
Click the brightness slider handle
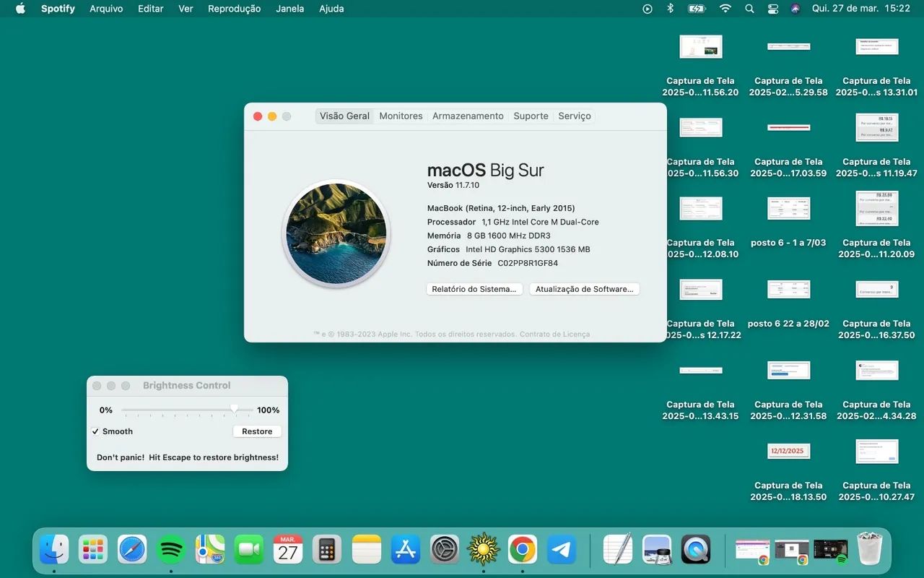tap(234, 409)
